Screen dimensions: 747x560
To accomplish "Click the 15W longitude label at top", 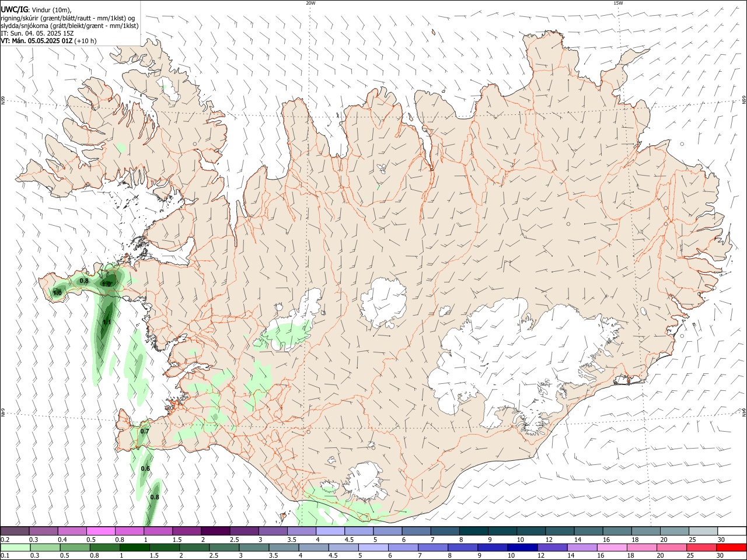I will pyautogui.click(x=619, y=3).
